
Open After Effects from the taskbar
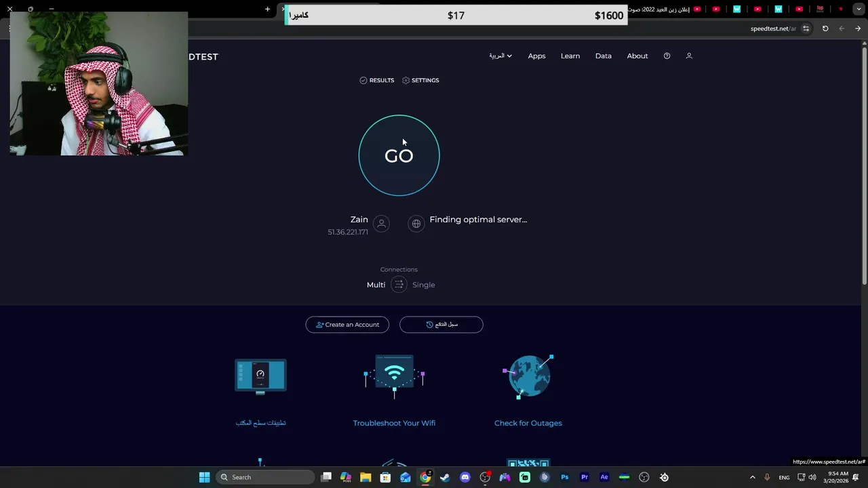coord(604,477)
